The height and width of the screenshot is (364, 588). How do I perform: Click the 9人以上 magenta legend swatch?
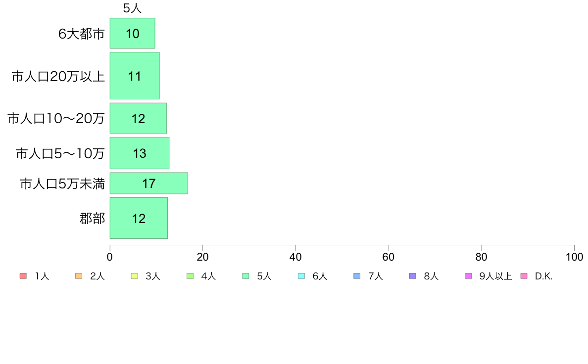[x=468, y=276]
